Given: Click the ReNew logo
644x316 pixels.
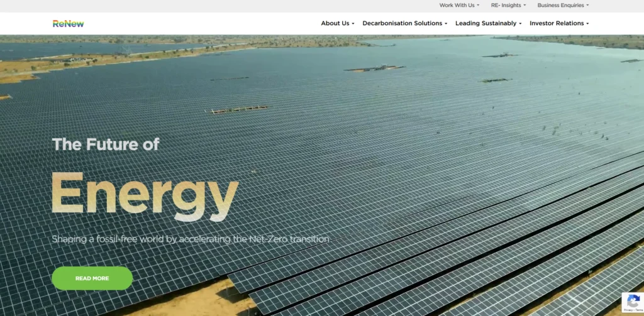Looking at the screenshot, I should [x=68, y=23].
